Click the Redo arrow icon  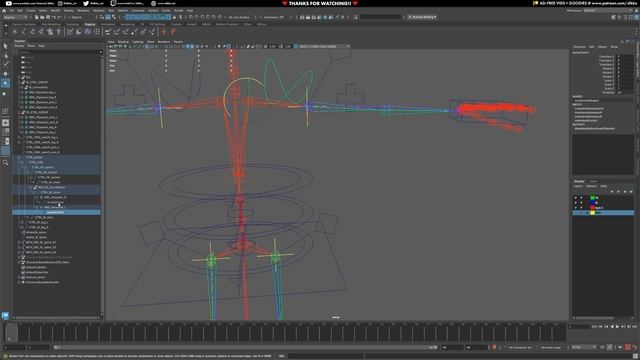coord(59,17)
